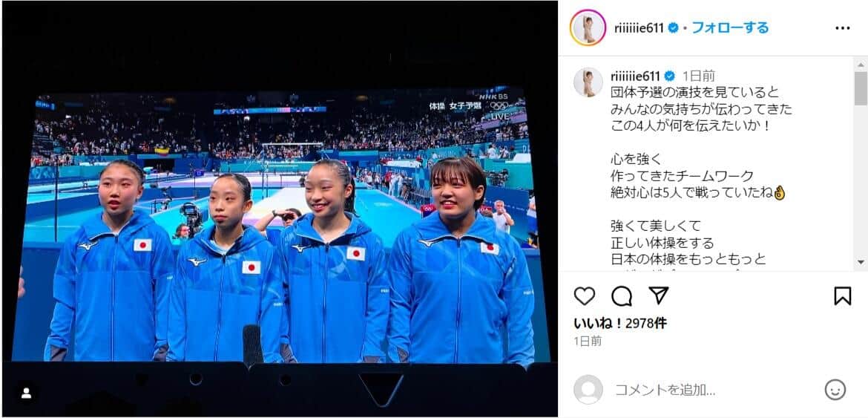View likes list いいね！2978件
The image size is (868, 418).
(x=620, y=324)
